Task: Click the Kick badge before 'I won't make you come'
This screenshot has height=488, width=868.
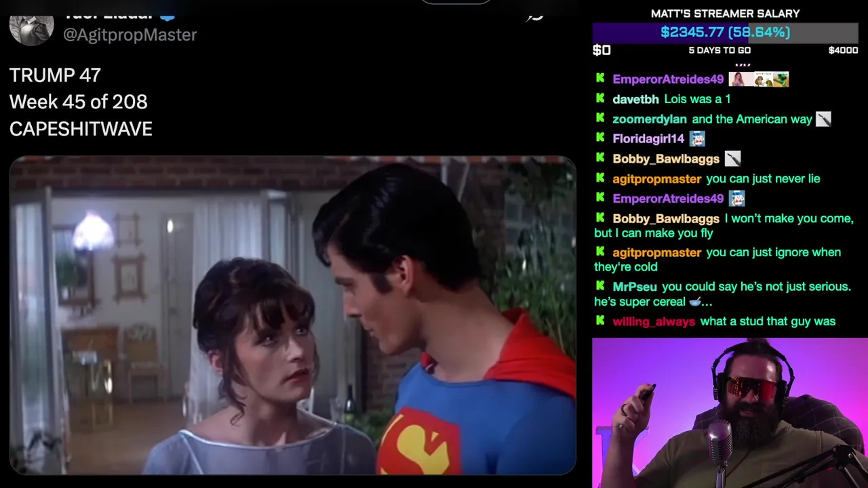Action: click(x=600, y=218)
